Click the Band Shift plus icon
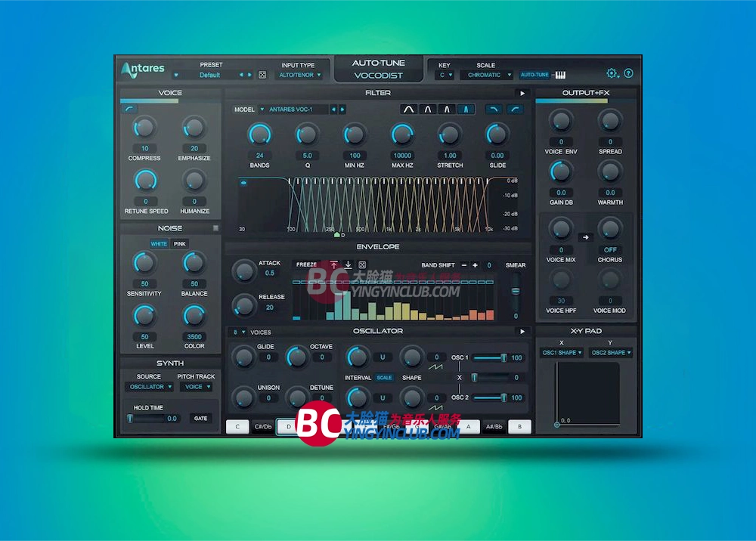The width and height of the screenshot is (756, 541). point(475,265)
